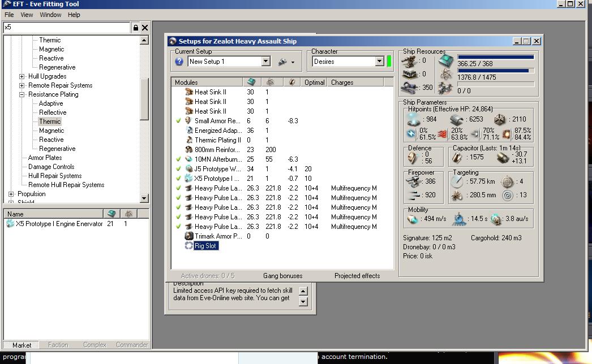
Task: Click the capacitor icon showing 1575
Action: tap(457, 157)
